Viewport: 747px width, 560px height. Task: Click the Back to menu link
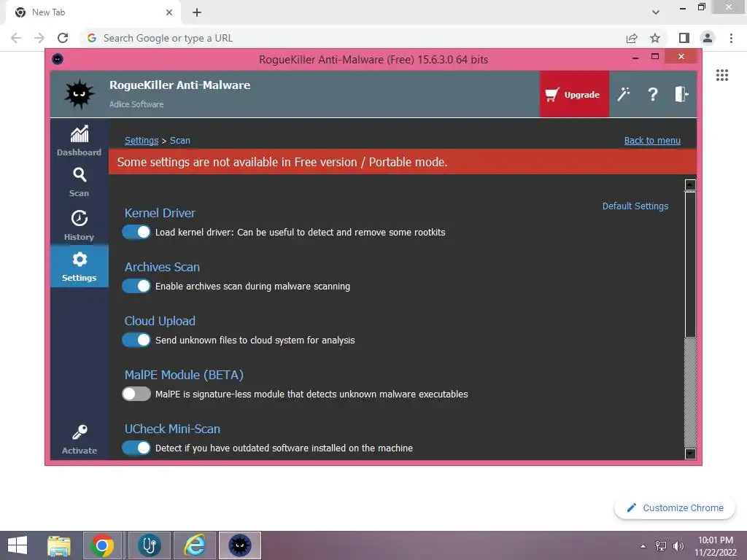point(652,141)
